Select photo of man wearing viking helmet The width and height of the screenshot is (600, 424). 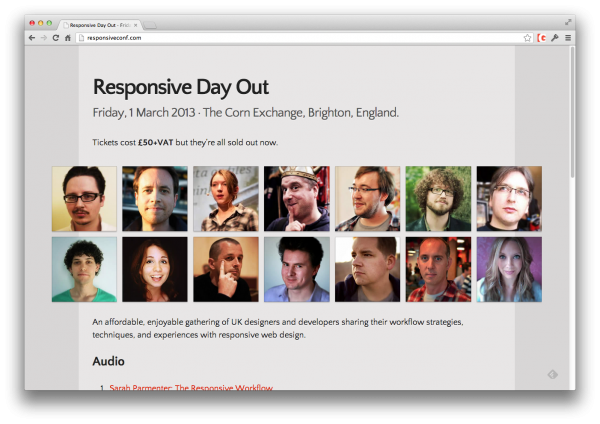(297, 199)
